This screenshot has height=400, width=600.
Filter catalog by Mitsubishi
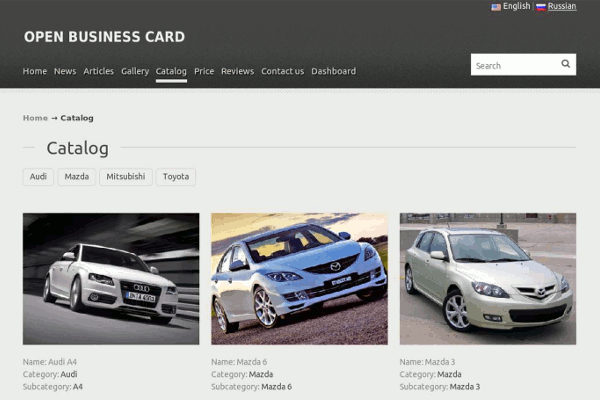[126, 177]
